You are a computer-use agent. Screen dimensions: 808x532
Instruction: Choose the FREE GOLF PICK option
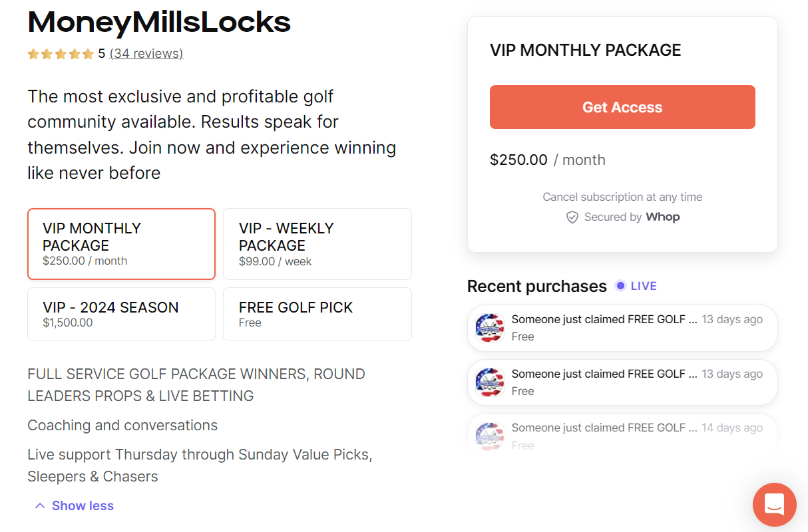click(317, 314)
